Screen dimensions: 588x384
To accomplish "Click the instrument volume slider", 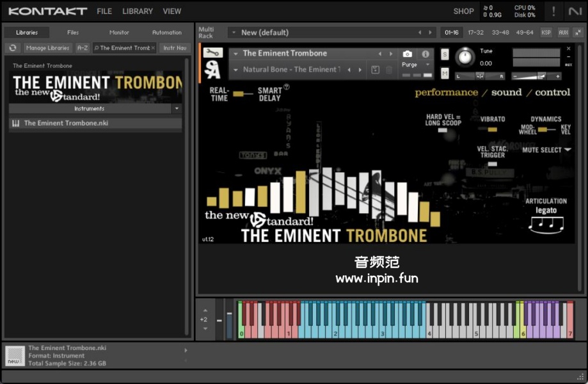I will [x=537, y=77].
